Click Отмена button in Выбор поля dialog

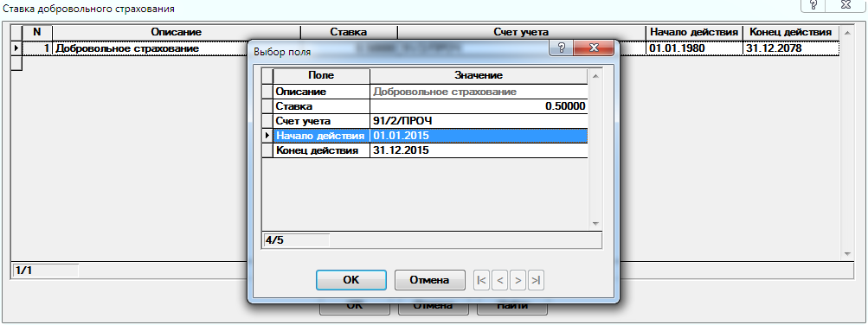pyautogui.click(x=429, y=280)
